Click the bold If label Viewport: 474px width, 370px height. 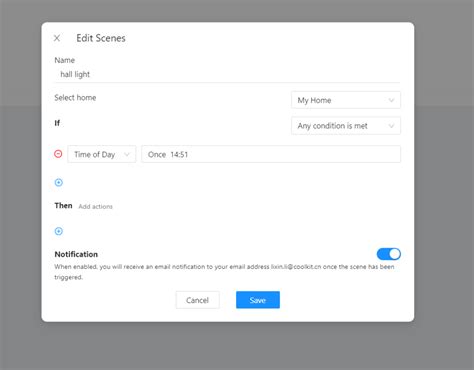[57, 123]
